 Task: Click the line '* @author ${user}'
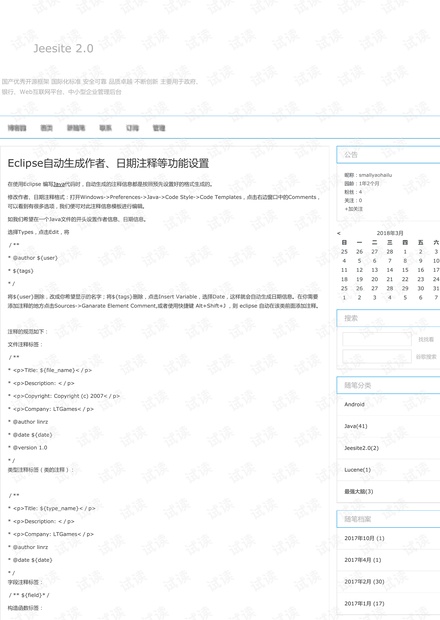click(x=33, y=257)
